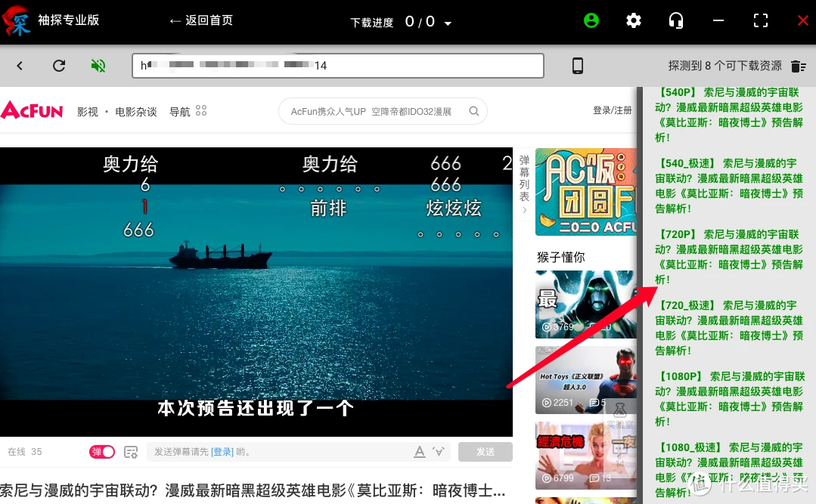Open the recommended video with 3769 views
The image size is (816, 504).
586,305
